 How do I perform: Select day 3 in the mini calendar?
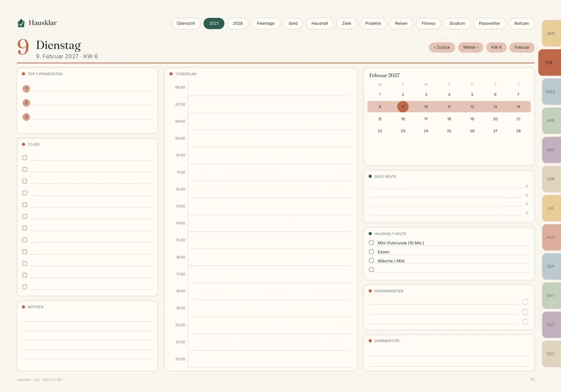426,95
